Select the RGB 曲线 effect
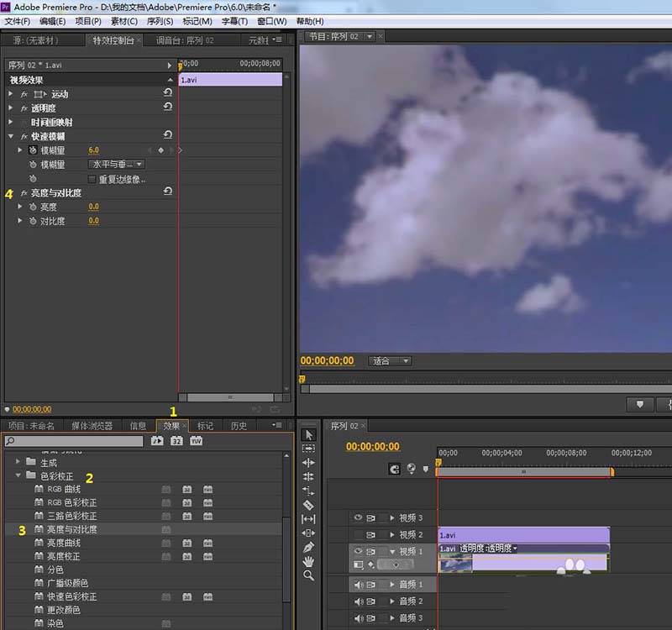672x630 pixels. 64,489
